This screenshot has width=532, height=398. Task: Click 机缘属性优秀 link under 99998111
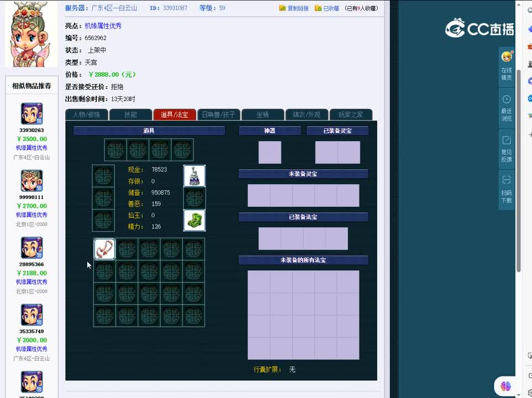32,215
